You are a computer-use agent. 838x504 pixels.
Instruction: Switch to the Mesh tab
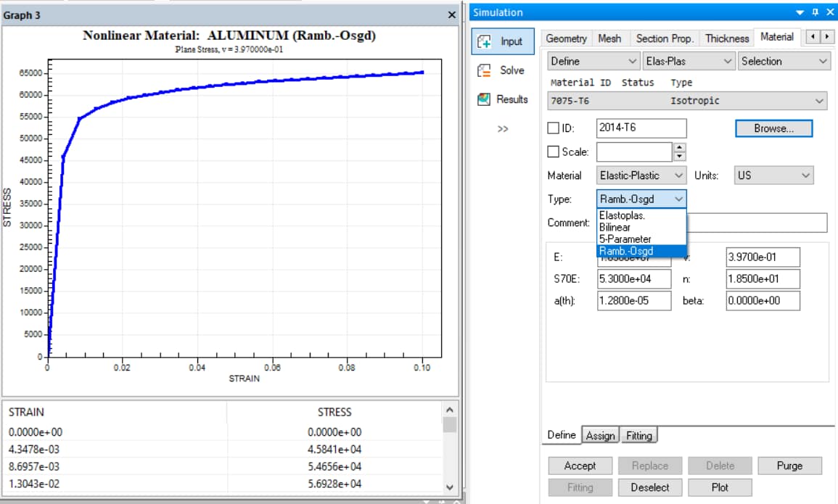click(x=609, y=38)
